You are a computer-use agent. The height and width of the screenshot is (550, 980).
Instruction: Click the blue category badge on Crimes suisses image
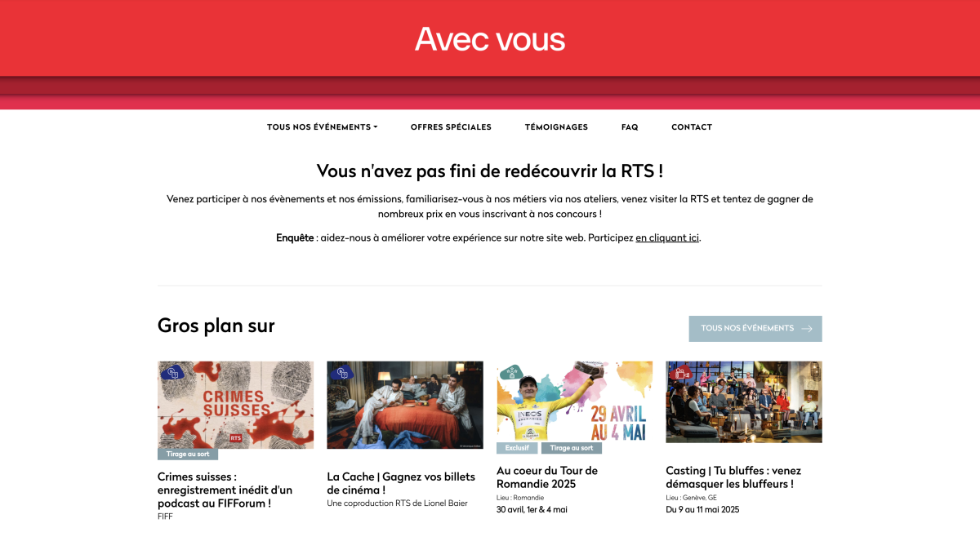click(x=172, y=373)
